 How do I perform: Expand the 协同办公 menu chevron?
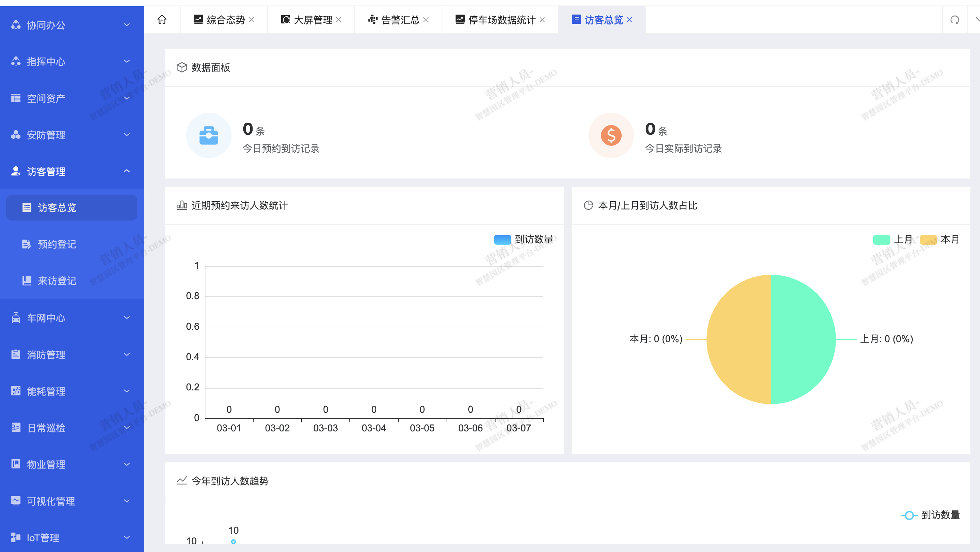point(127,25)
